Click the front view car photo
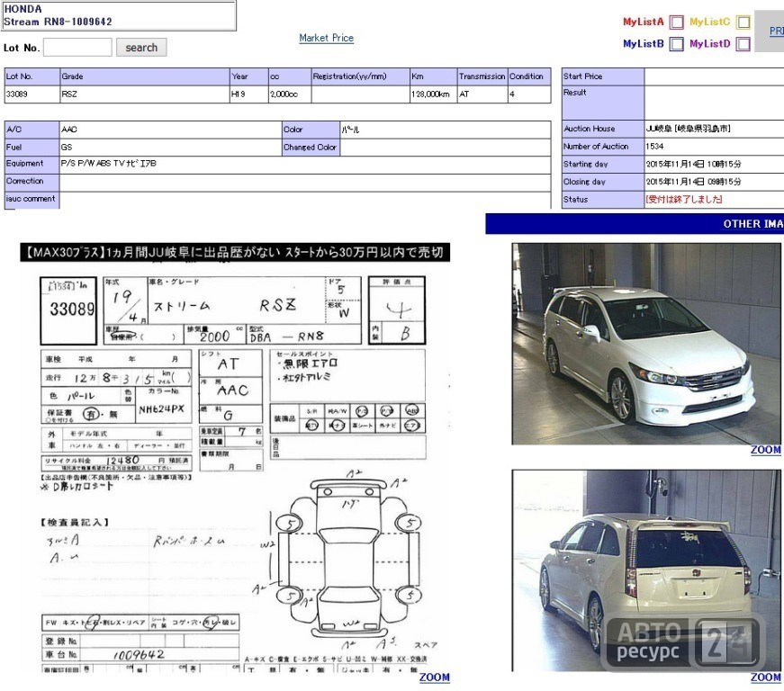The image size is (784, 691). (x=646, y=344)
